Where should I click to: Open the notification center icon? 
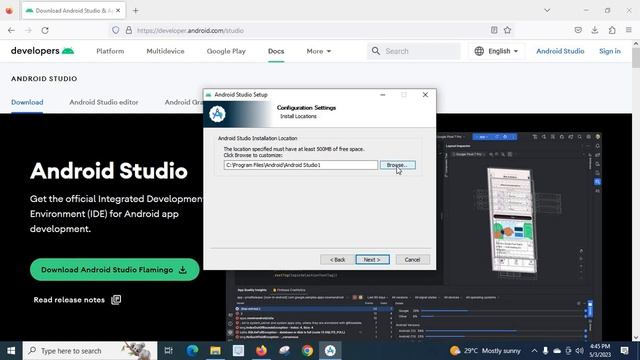coord(624,351)
